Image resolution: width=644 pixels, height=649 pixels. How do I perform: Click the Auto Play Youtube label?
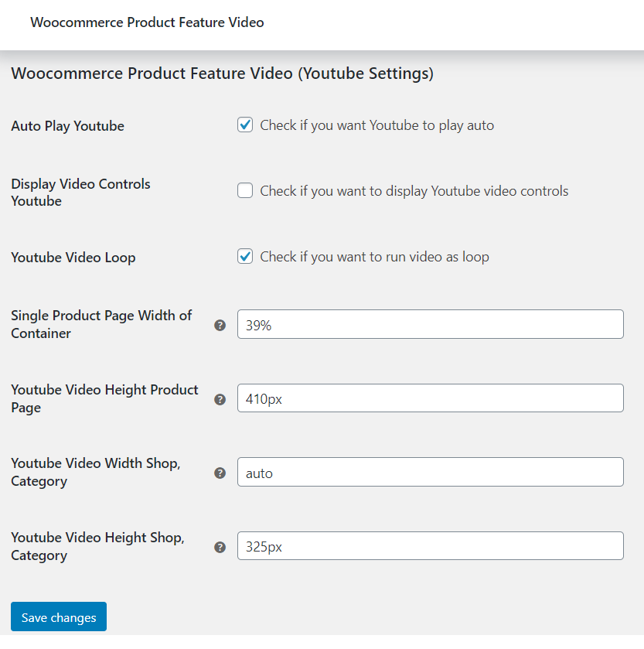tap(67, 125)
